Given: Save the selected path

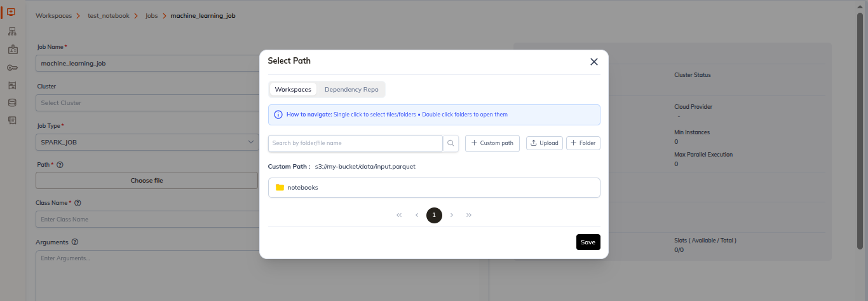Looking at the screenshot, I should [588, 242].
